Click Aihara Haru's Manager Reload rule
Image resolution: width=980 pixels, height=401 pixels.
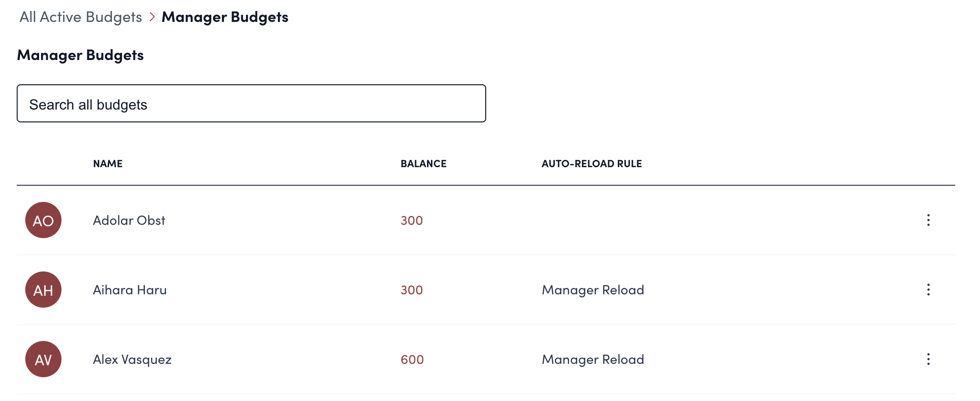click(593, 290)
